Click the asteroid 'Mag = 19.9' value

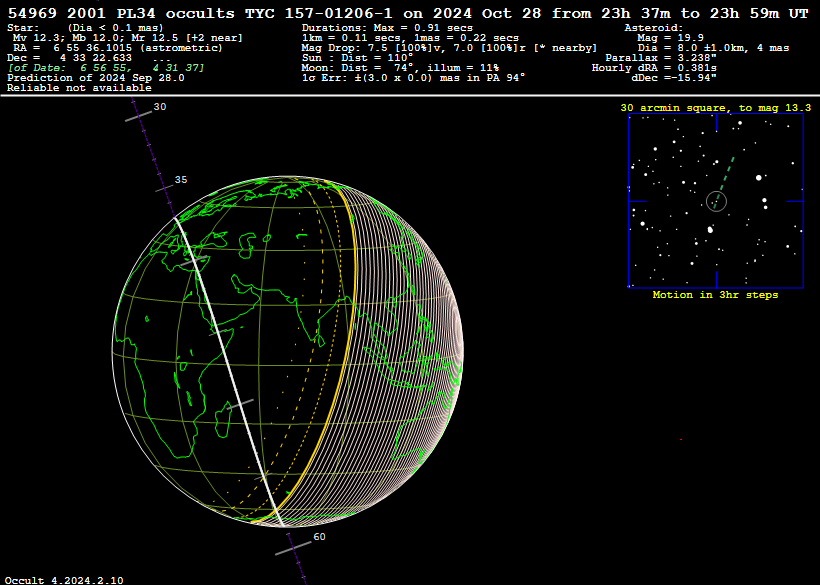point(670,38)
